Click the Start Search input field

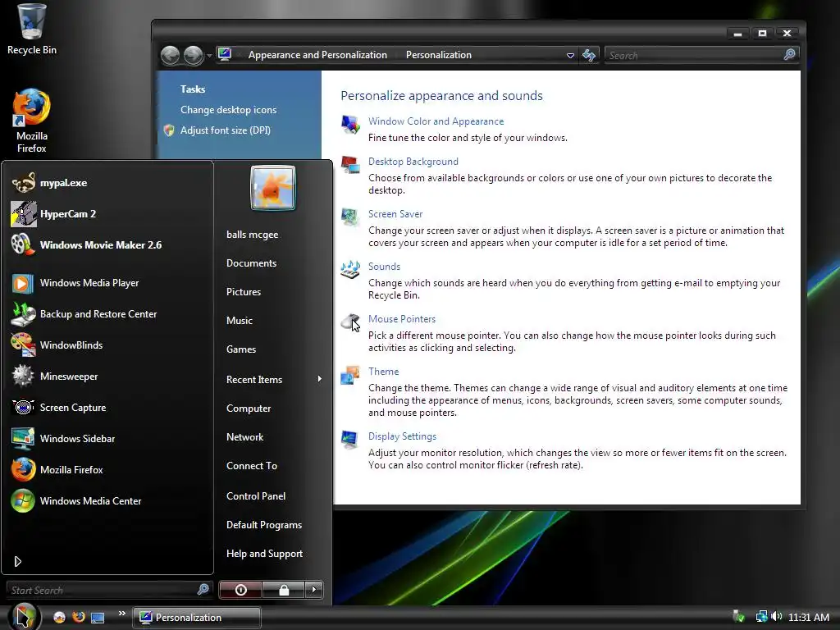pos(109,590)
